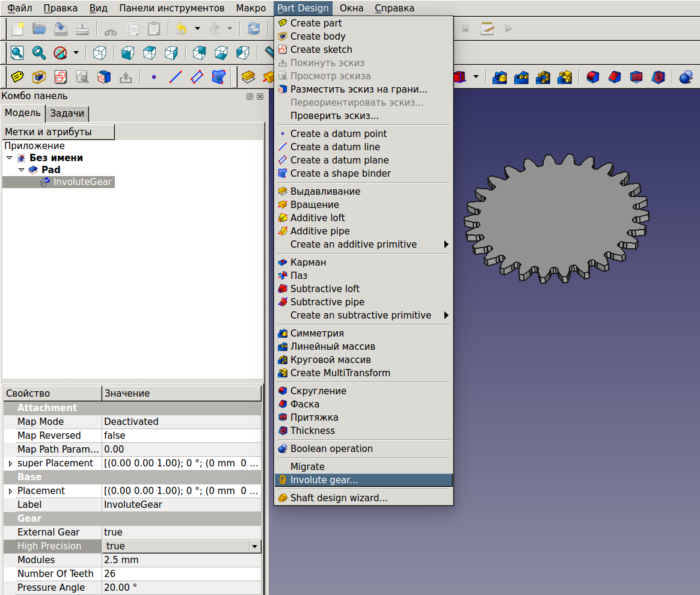Collapse the Pad tree node
This screenshot has height=595, width=700.
pyautogui.click(x=21, y=170)
